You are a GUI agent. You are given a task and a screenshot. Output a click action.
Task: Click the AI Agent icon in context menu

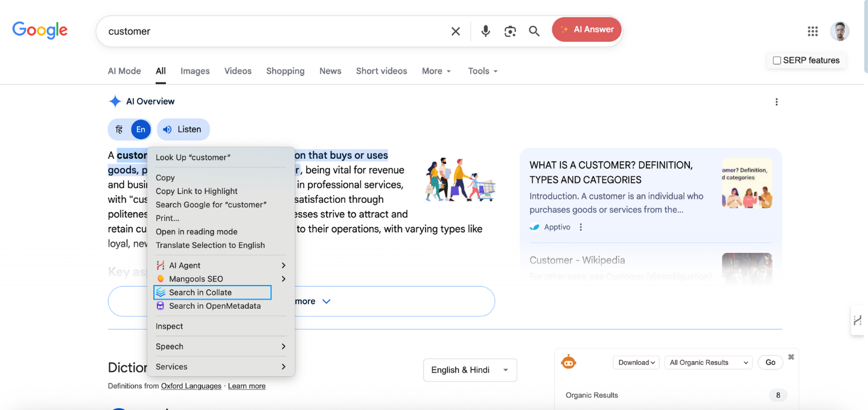coord(161,265)
